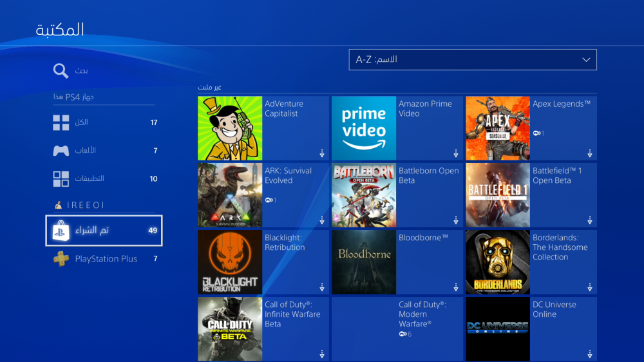Select Call of Duty®: Modern Warfare® title
The width and height of the screenshot is (644, 362).
point(422,314)
